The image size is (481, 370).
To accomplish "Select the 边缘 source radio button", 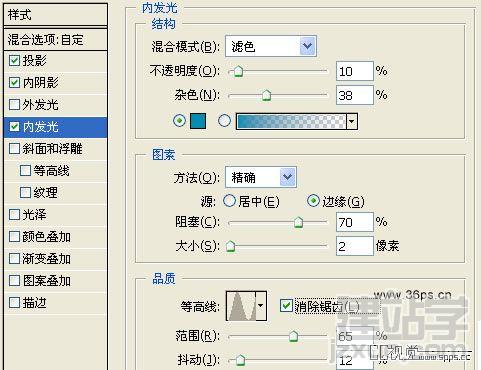I will click(x=313, y=201).
